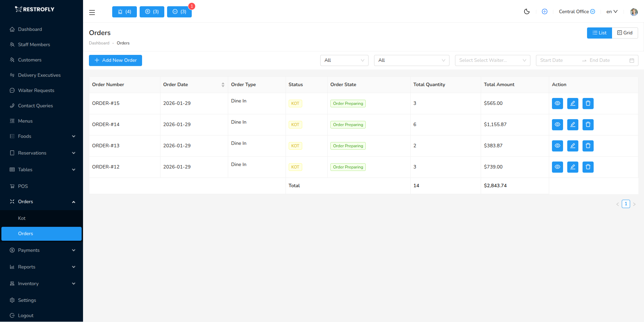Sort the table by Order Date

pos(223,84)
